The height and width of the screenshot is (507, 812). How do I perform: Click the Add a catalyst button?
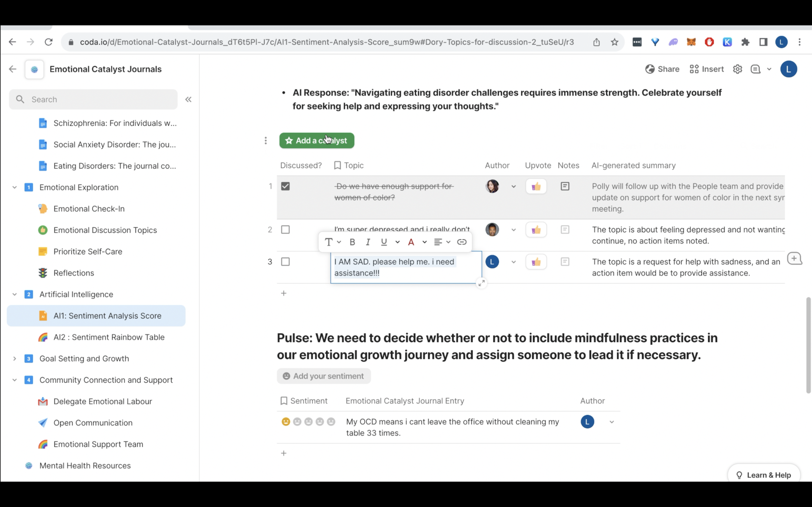tap(316, 141)
